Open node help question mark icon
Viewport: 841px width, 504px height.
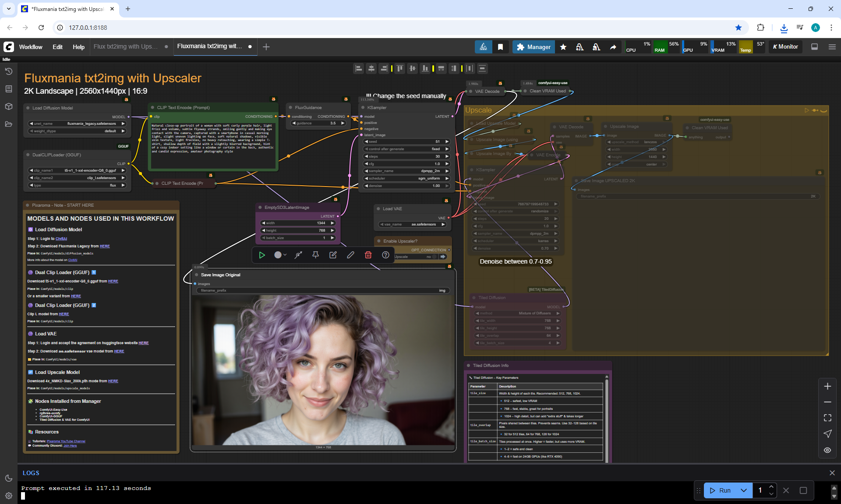[x=385, y=255]
